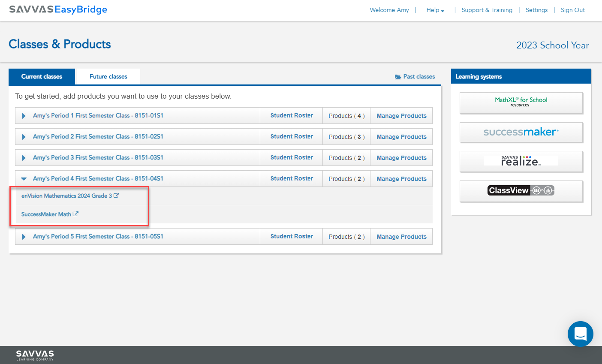The width and height of the screenshot is (602, 364).
Task: Collapse Amy's Period 4 First Semester Class
Action: click(x=24, y=178)
